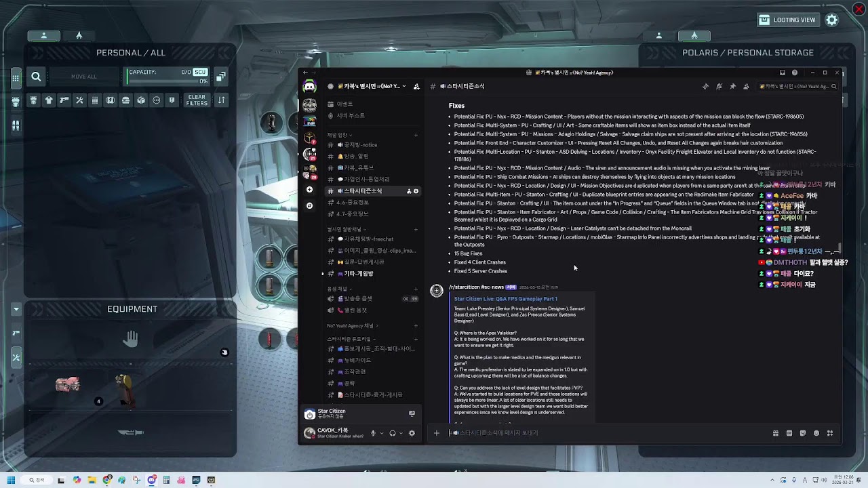The width and height of the screenshot is (868, 488).
Task: Open microphone input options arrow
Action: (x=381, y=433)
